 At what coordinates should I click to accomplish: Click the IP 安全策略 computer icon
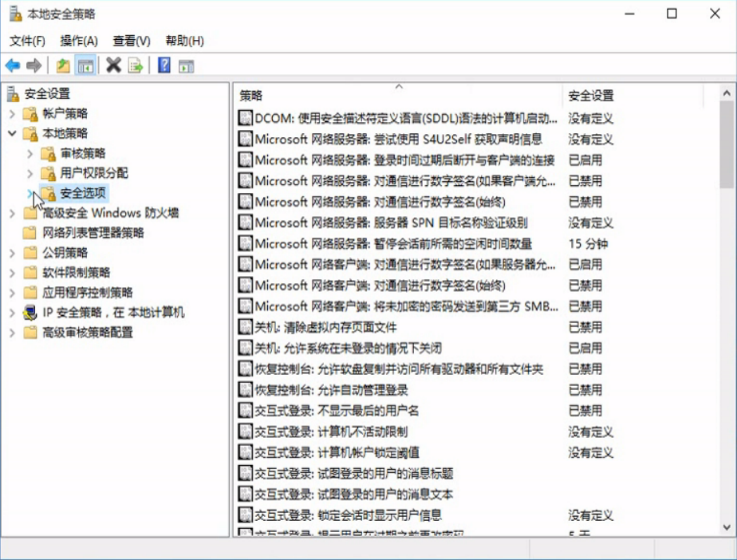(30, 313)
